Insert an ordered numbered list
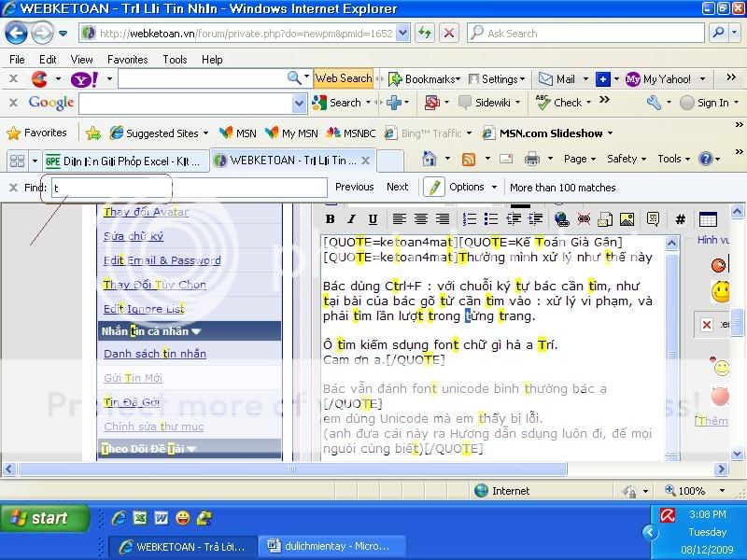Screen dimensions: 747x560 [470, 219]
